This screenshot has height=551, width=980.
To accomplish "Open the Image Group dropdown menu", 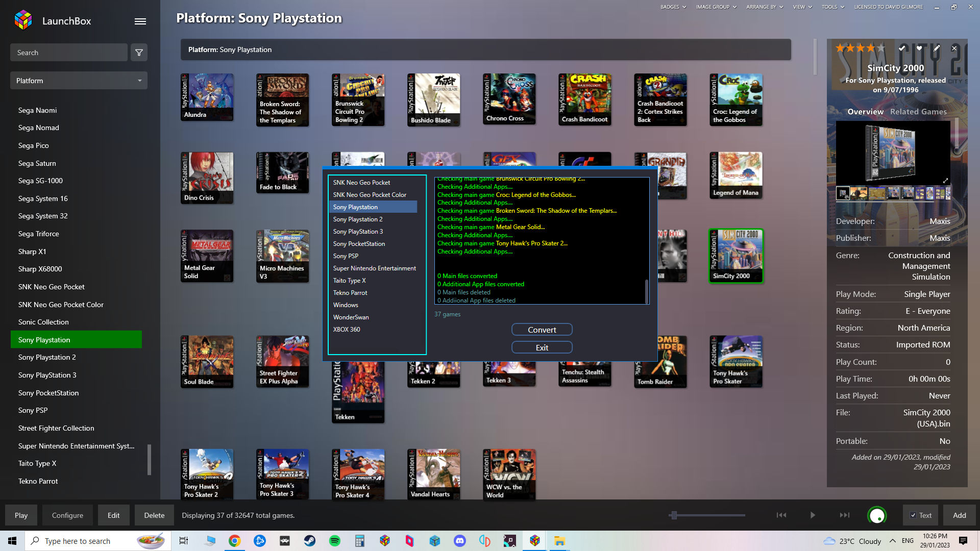I will tap(716, 7).
